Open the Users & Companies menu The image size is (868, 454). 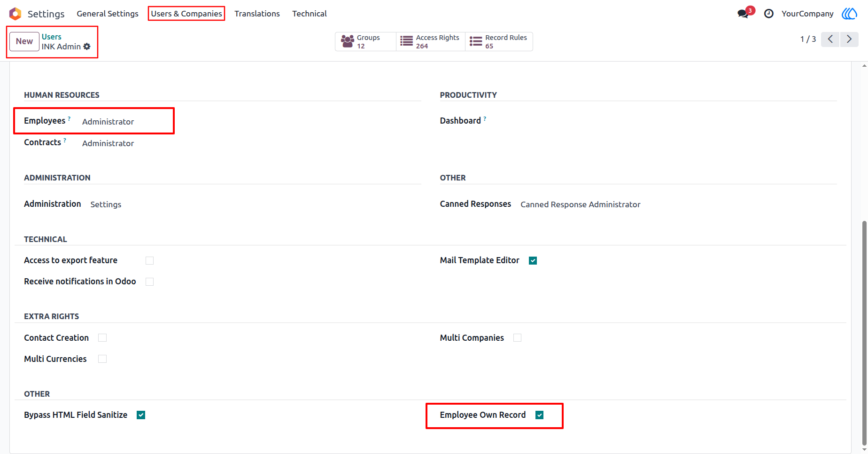186,14
